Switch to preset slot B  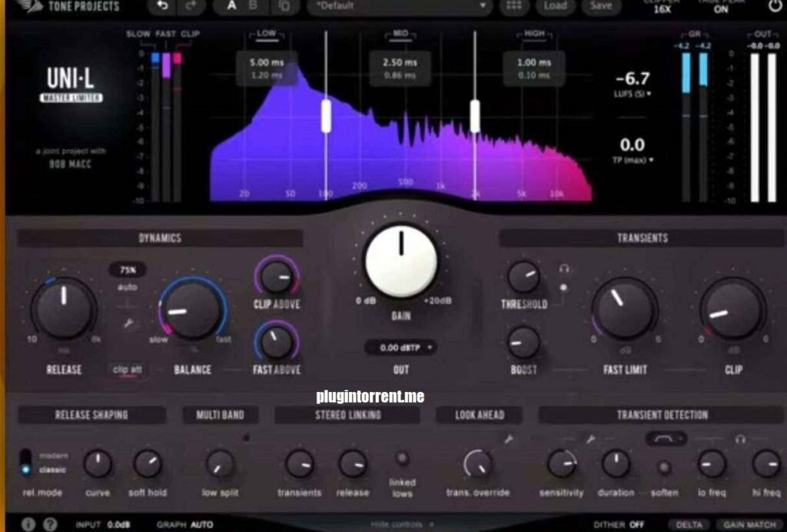[253, 6]
